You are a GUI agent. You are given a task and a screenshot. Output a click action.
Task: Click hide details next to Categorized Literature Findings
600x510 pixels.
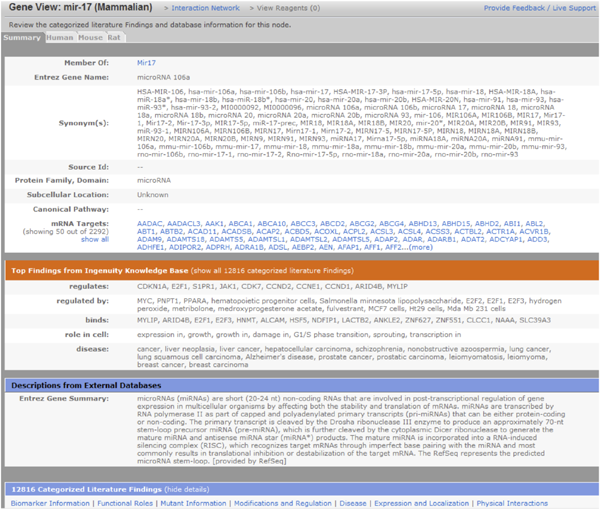187,490
